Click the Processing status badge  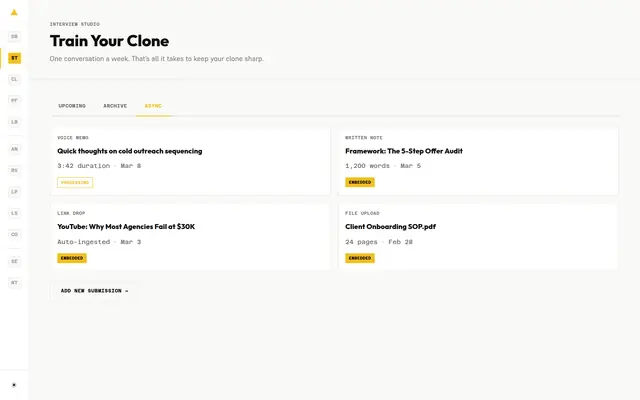(75, 182)
